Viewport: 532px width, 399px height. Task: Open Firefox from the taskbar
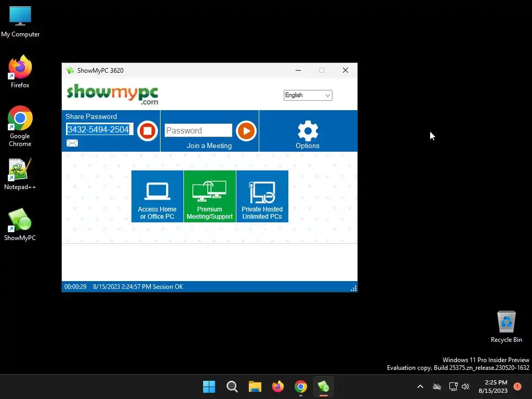pyautogui.click(x=278, y=387)
